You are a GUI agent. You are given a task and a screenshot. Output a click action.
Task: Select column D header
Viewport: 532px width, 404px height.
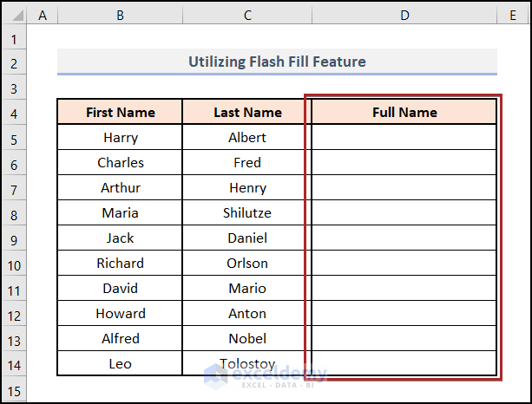(x=404, y=15)
